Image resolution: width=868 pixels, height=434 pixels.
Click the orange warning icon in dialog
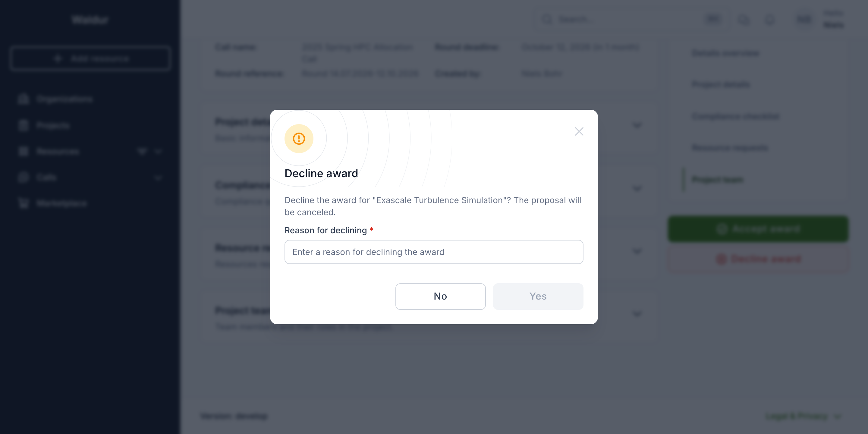click(x=299, y=139)
